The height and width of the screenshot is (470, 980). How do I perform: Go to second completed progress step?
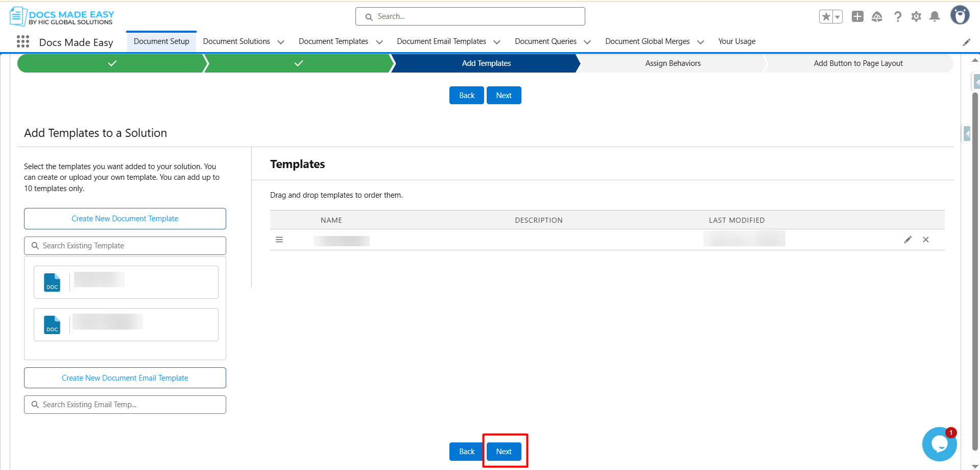pyautogui.click(x=299, y=63)
